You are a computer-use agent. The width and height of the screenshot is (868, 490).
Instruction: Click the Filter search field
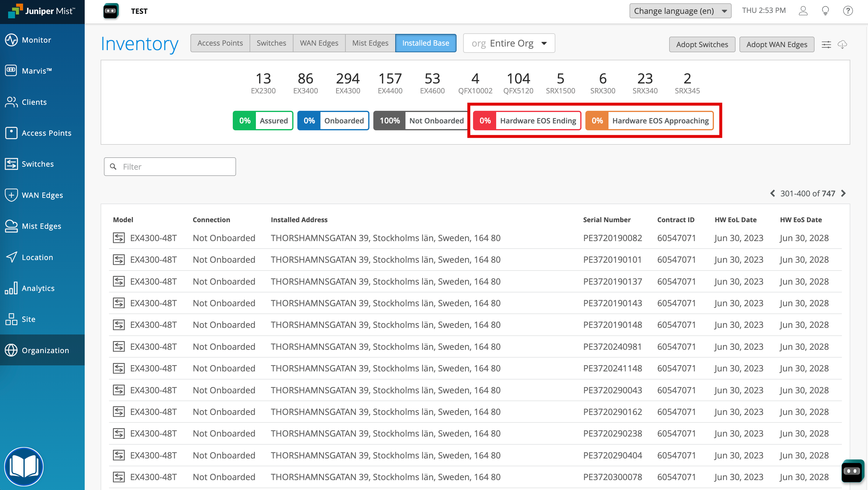(x=170, y=167)
